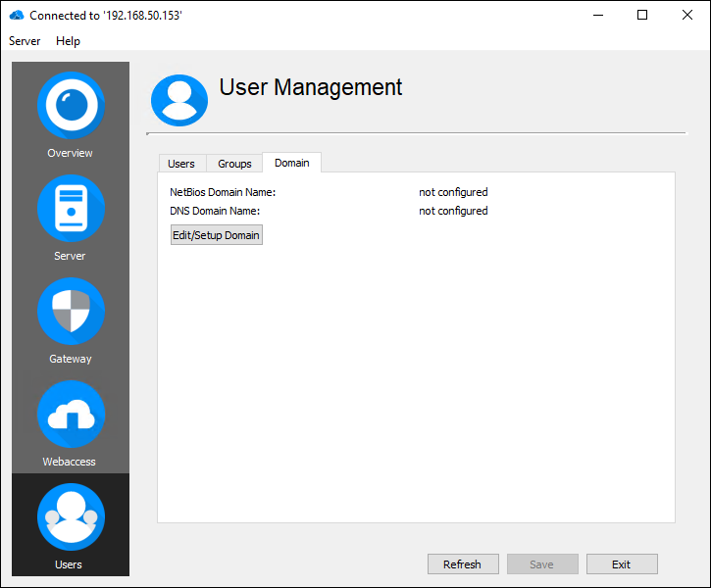711x588 pixels.
Task: Open the Server menu
Action: click(25, 41)
